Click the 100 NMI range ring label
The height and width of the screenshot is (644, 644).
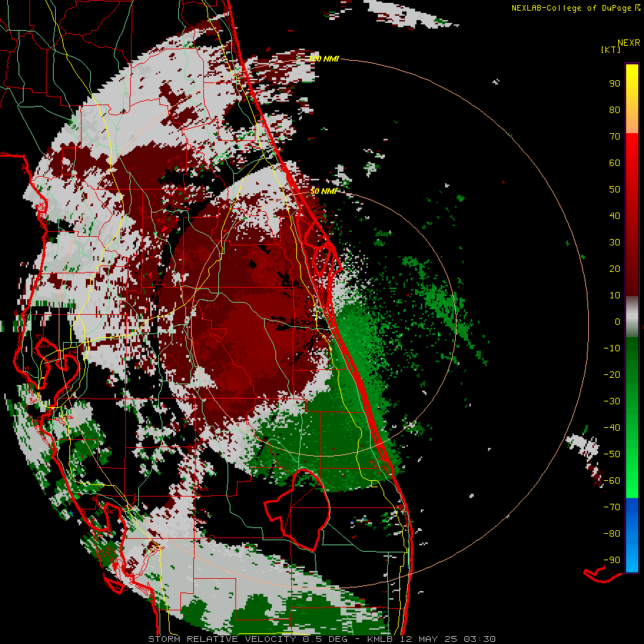[323, 59]
